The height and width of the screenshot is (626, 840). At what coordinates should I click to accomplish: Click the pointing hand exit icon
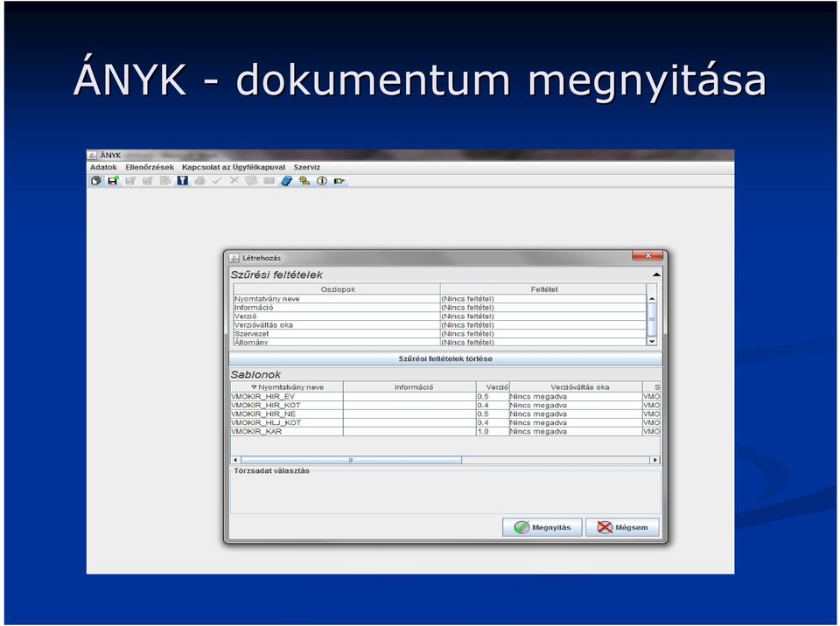point(339,181)
